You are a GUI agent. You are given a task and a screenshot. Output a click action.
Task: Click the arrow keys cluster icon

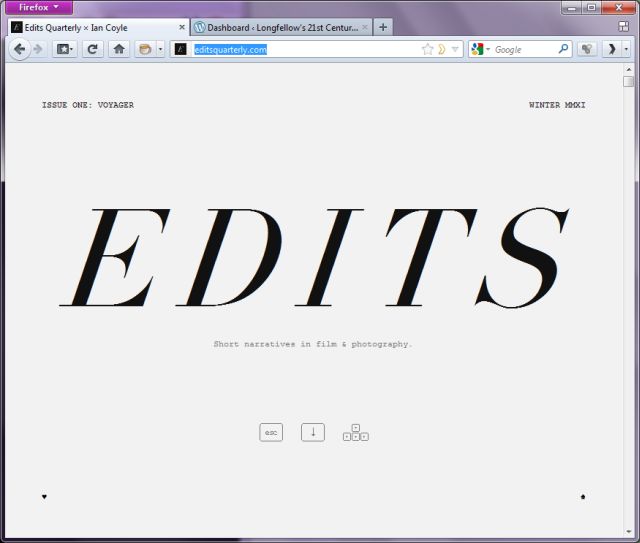[x=356, y=432]
